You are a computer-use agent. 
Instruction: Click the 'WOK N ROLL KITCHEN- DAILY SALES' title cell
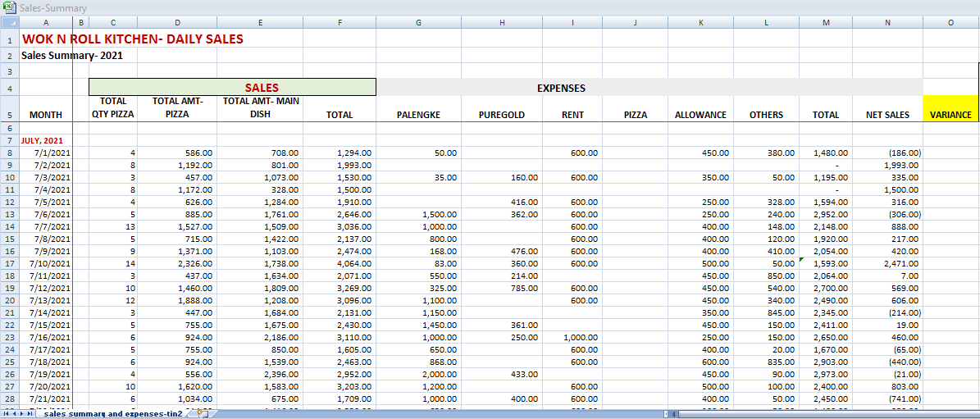(x=133, y=39)
